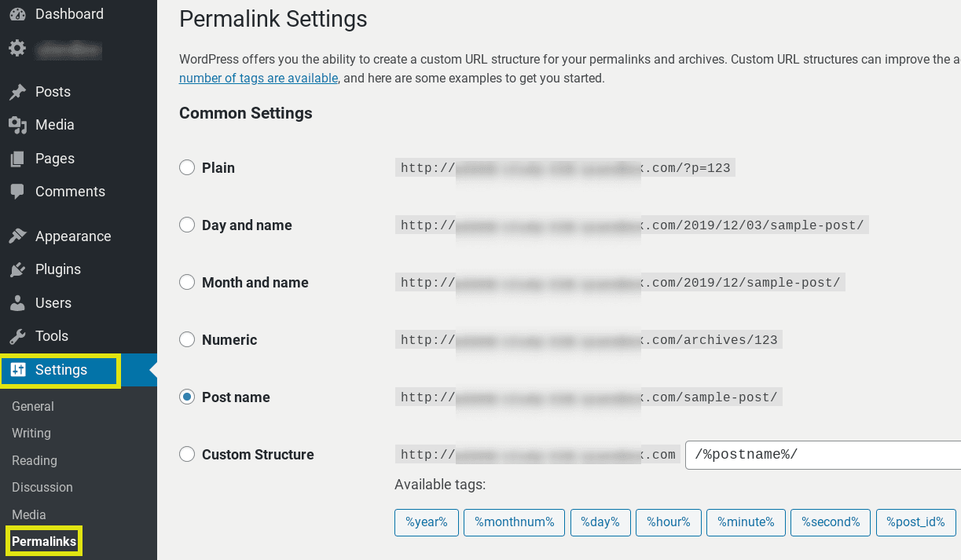Focus the custom structure /%postname%/ field
Viewport: 961px width, 560px height.
click(x=823, y=455)
